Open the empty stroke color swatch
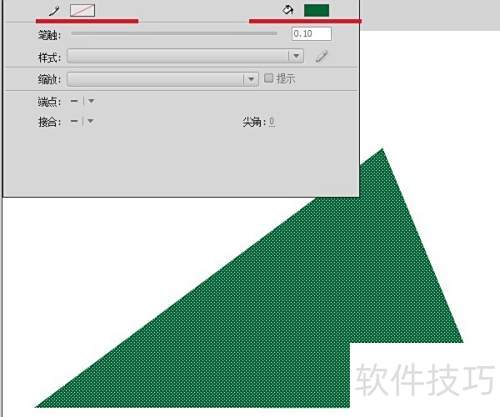Image resolution: width=500 pixels, height=417 pixels. (83, 10)
